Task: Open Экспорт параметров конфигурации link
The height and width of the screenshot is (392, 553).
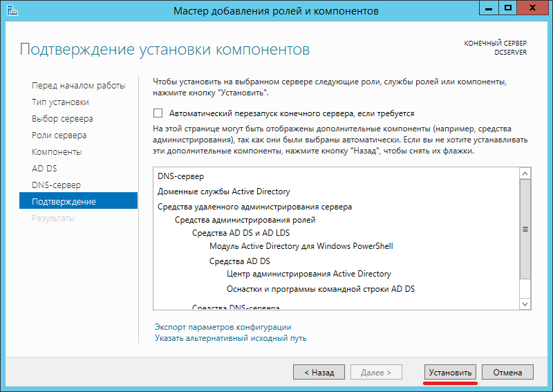Action: 223,327
